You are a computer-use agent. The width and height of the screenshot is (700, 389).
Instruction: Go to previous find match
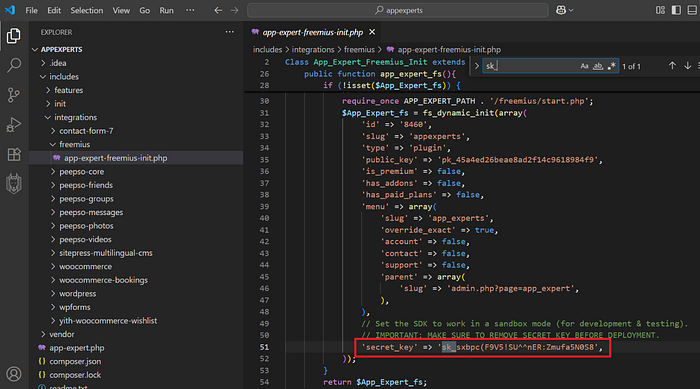(672, 66)
